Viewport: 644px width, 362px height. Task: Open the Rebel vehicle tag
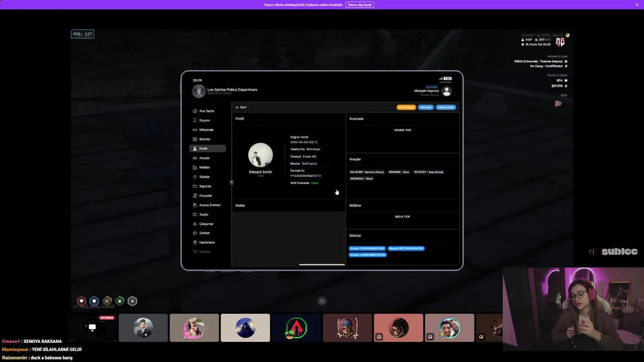point(362,178)
